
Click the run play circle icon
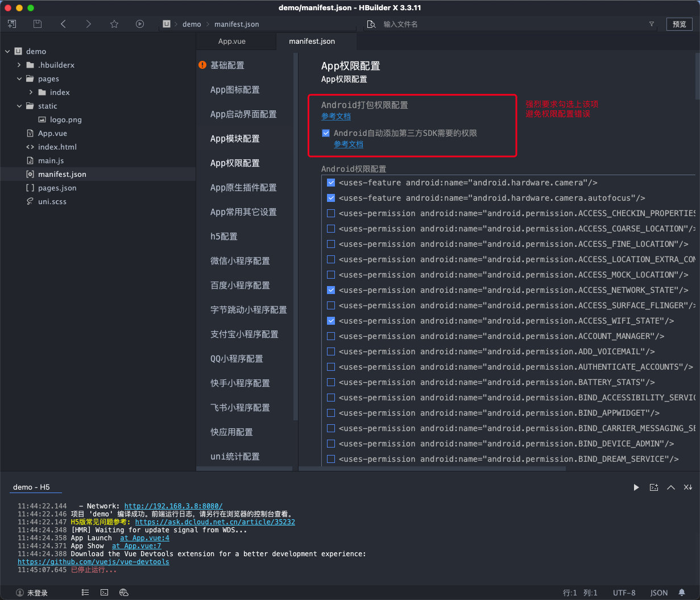(140, 24)
